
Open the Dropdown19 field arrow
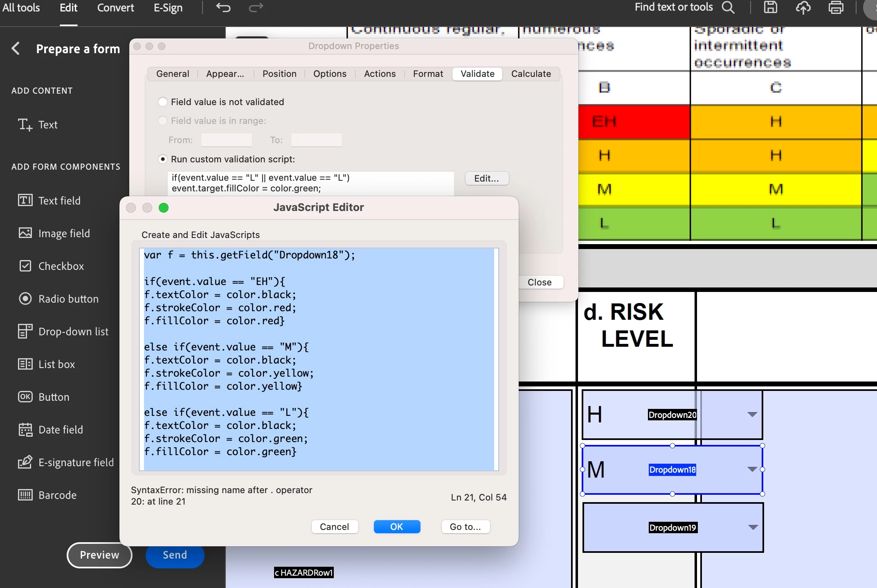point(753,527)
